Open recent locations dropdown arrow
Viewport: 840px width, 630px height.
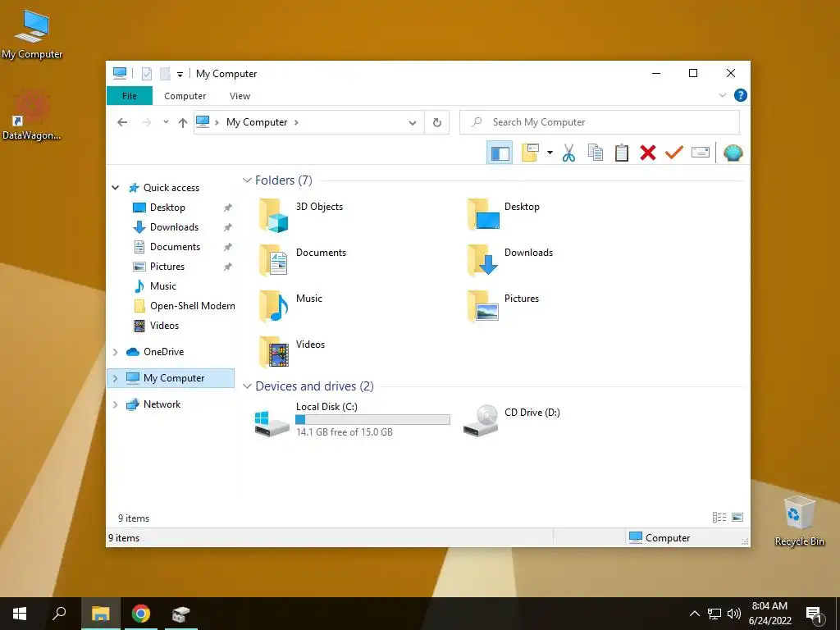(x=166, y=122)
